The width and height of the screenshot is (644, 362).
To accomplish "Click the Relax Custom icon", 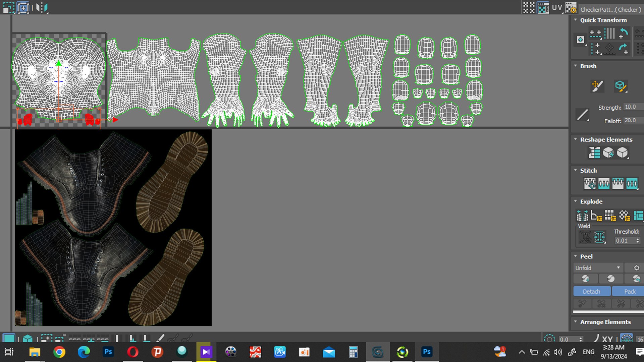I will pyautogui.click(x=622, y=153).
